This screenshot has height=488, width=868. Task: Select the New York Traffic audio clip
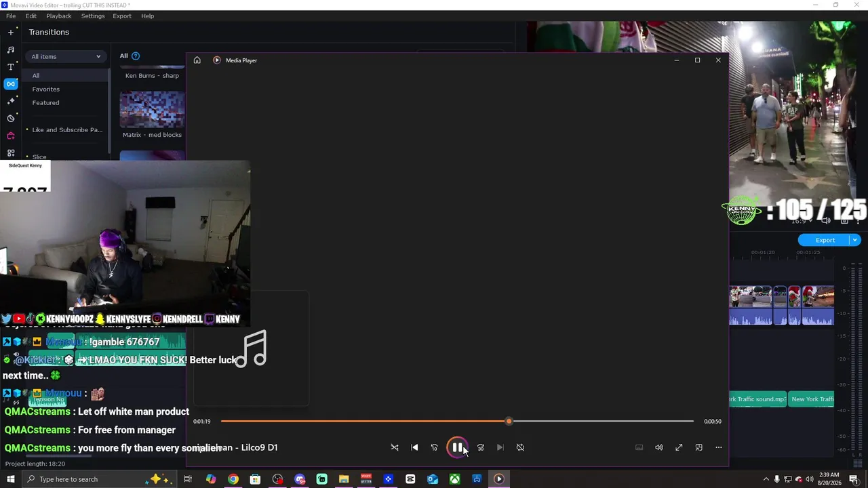point(812,399)
